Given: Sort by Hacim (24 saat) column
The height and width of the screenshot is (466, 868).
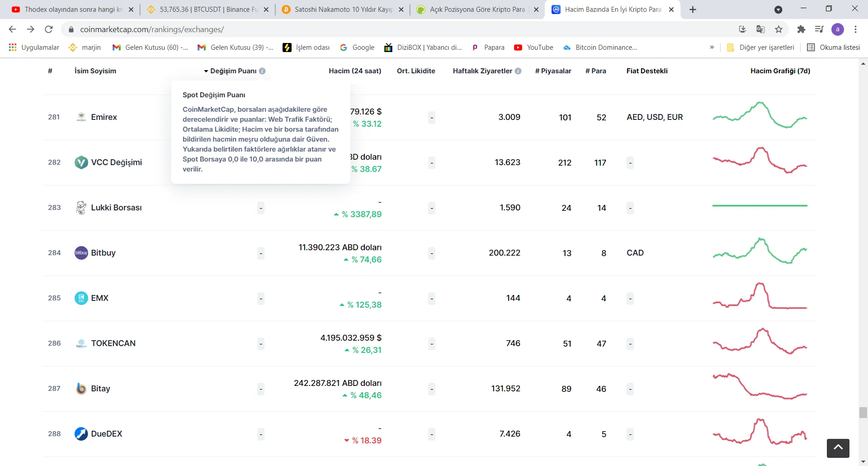Looking at the screenshot, I should click(355, 71).
